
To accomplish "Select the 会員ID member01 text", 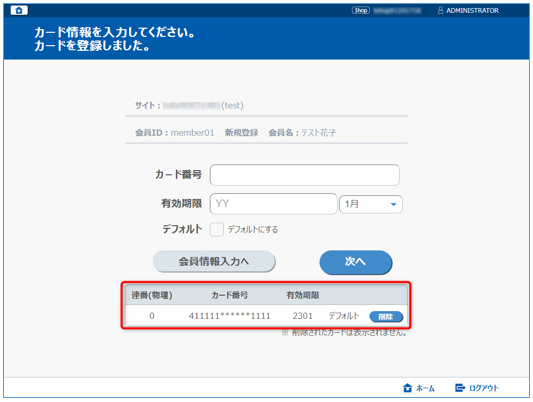I will (x=175, y=133).
